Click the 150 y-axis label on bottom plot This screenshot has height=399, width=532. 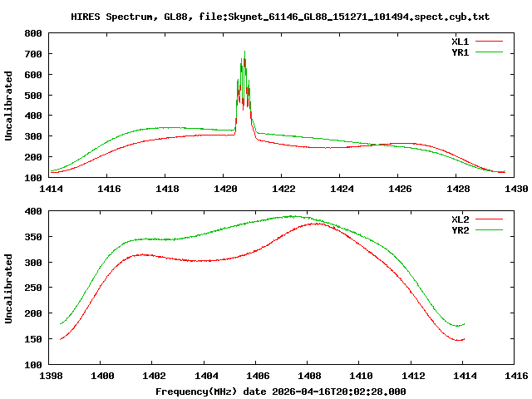[x=33, y=339]
